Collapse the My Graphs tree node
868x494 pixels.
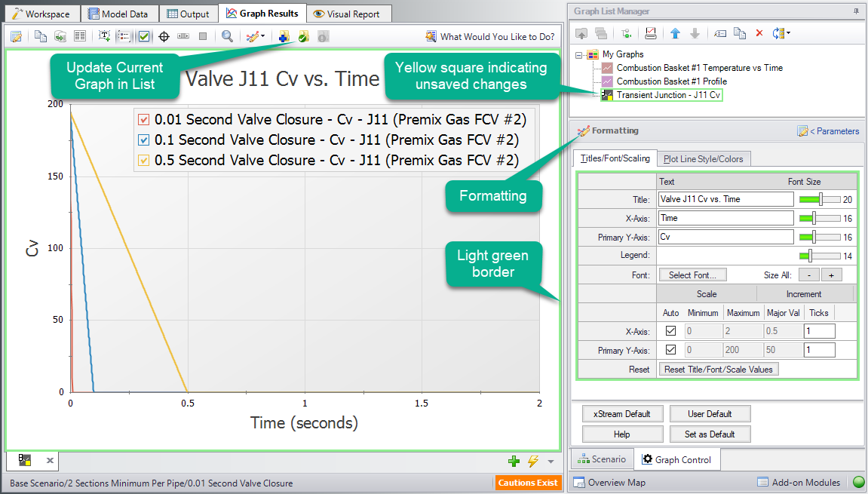pos(579,54)
